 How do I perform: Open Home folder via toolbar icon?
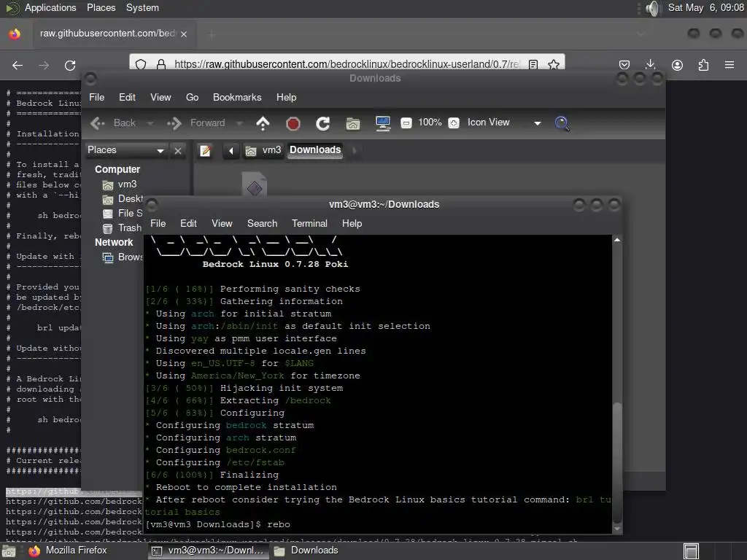point(353,124)
